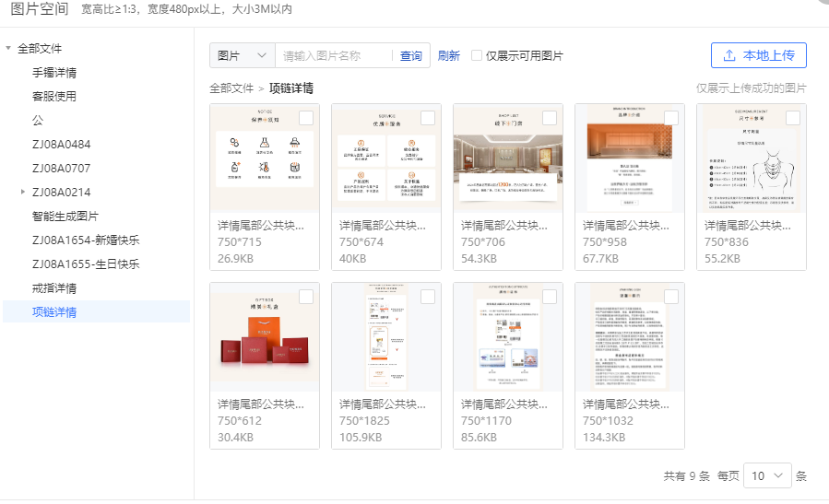Expand the ZJ08A0214 folder arrow
Image resolution: width=829 pixels, height=504 pixels.
[22, 192]
